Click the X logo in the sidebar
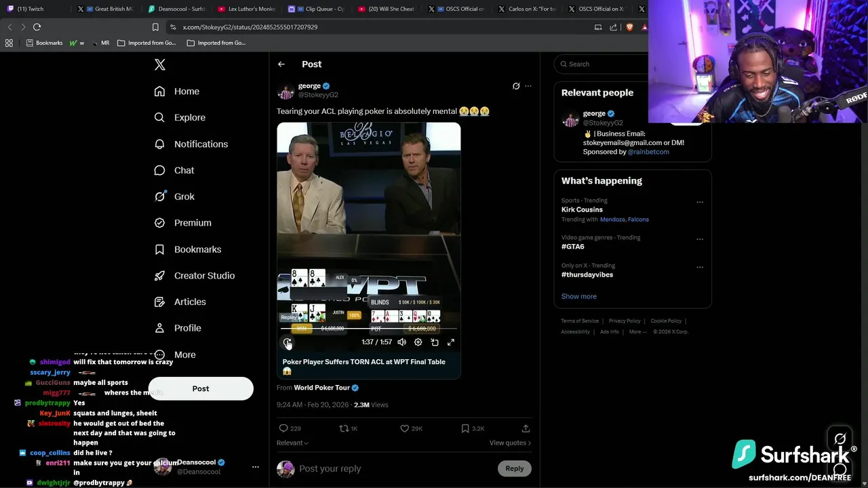Image resolution: width=868 pixels, height=488 pixels. click(x=160, y=65)
